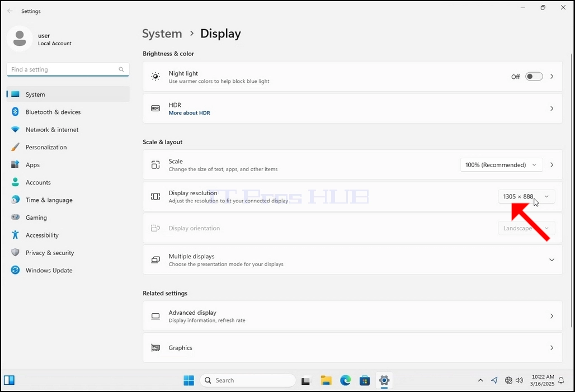Expand the Multiple displays section

(x=352, y=259)
